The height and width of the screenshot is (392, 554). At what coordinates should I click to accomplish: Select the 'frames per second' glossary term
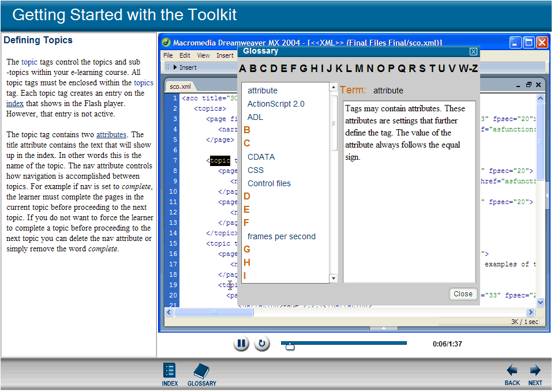pos(282,237)
